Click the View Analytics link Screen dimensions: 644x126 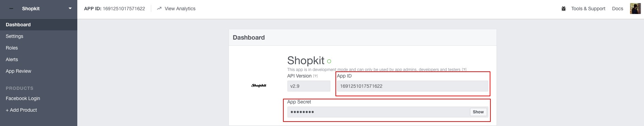tap(180, 9)
